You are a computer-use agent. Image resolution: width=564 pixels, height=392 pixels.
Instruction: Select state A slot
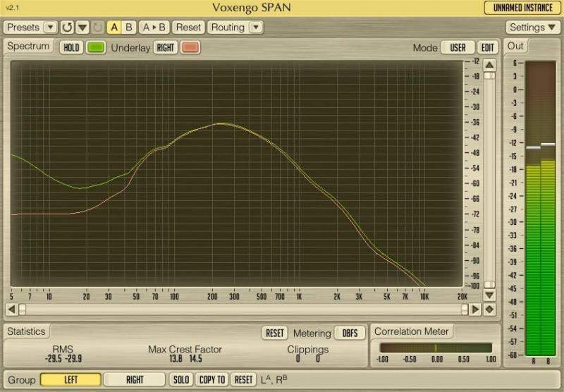click(114, 27)
